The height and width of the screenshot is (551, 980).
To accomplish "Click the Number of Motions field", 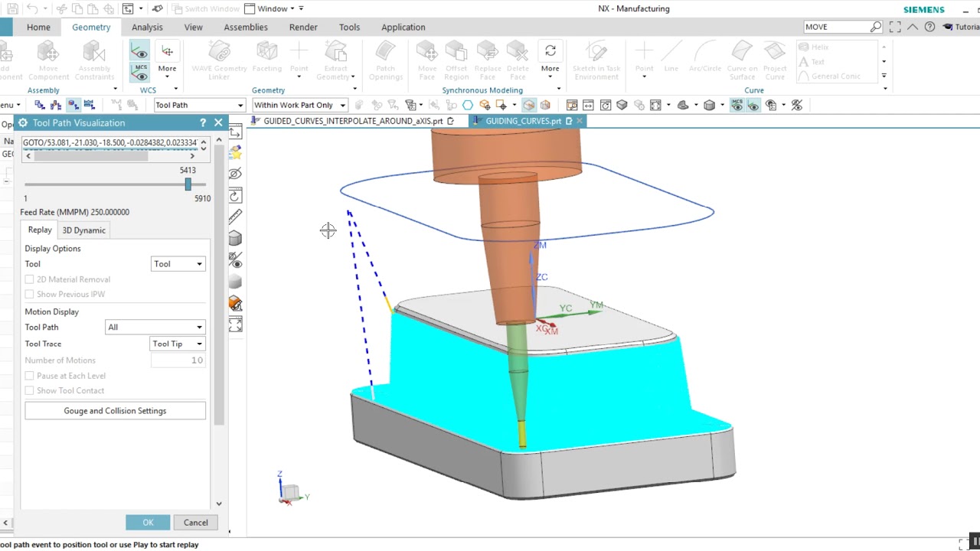I will [178, 360].
